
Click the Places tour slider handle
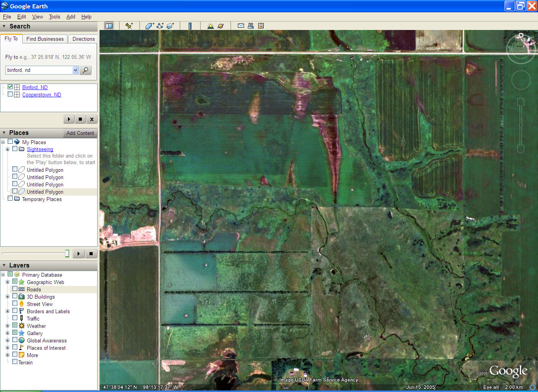click(67, 253)
